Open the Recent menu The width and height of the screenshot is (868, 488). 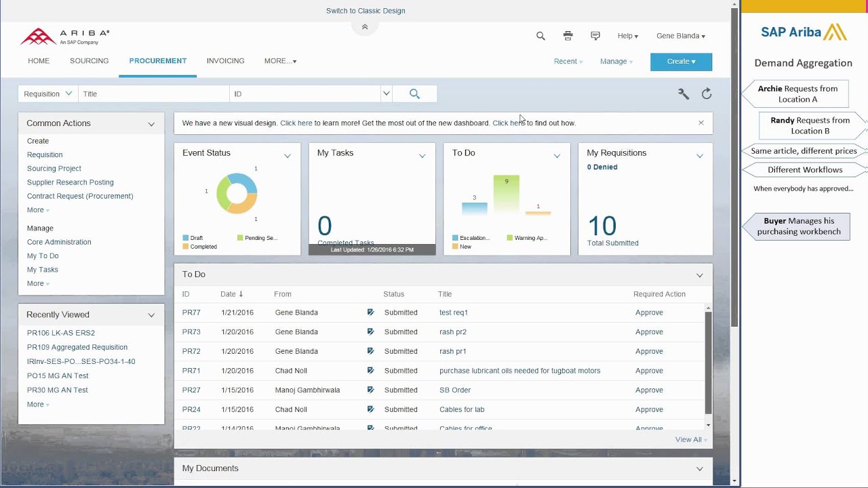(568, 61)
